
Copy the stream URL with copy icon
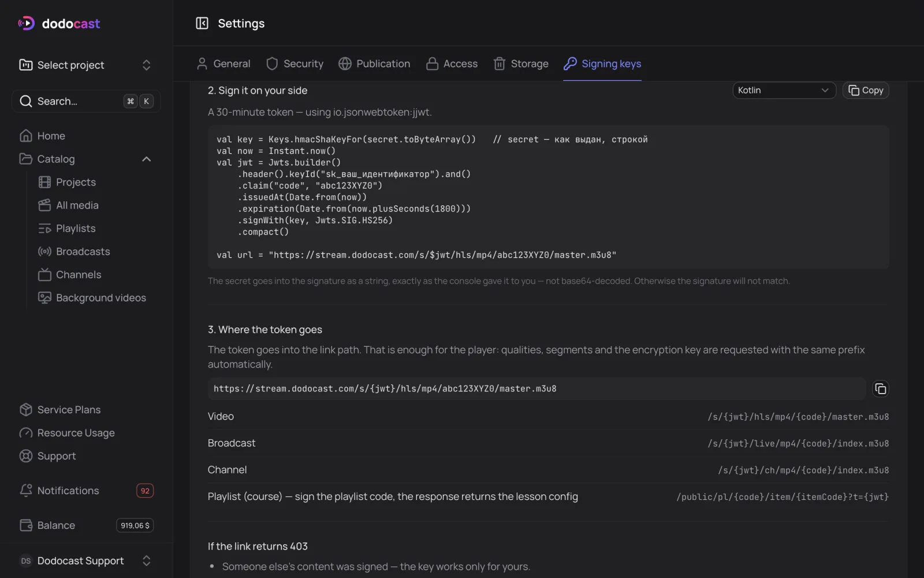click(880, 389)
